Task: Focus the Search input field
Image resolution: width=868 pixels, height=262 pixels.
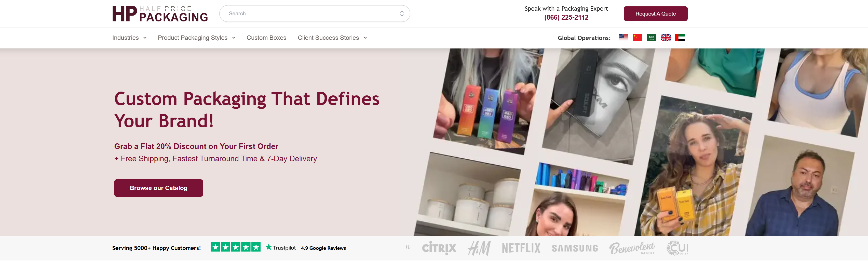Action: [x=314, y=14]
